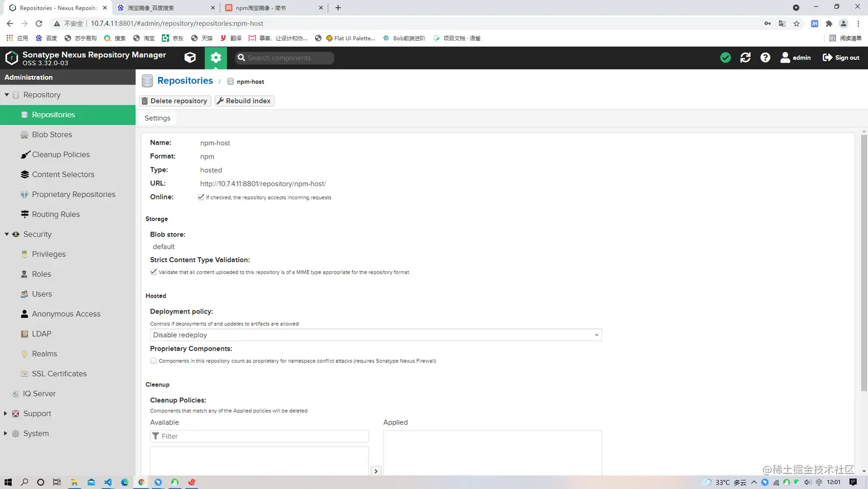The width and height of the screenshot is (868, 489).
Task: Open the Deployment policy dropdown
Action: (375, 335)
